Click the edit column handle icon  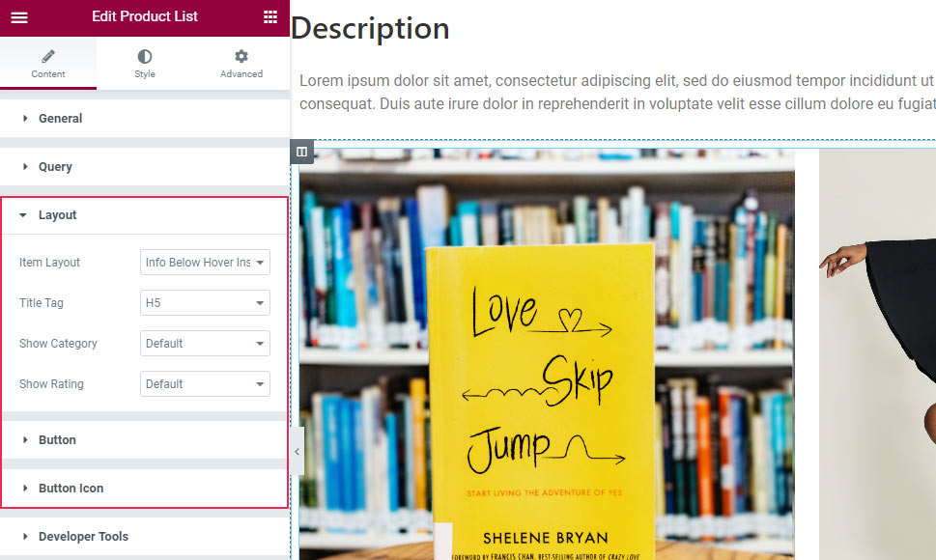[x=301, y=152]
